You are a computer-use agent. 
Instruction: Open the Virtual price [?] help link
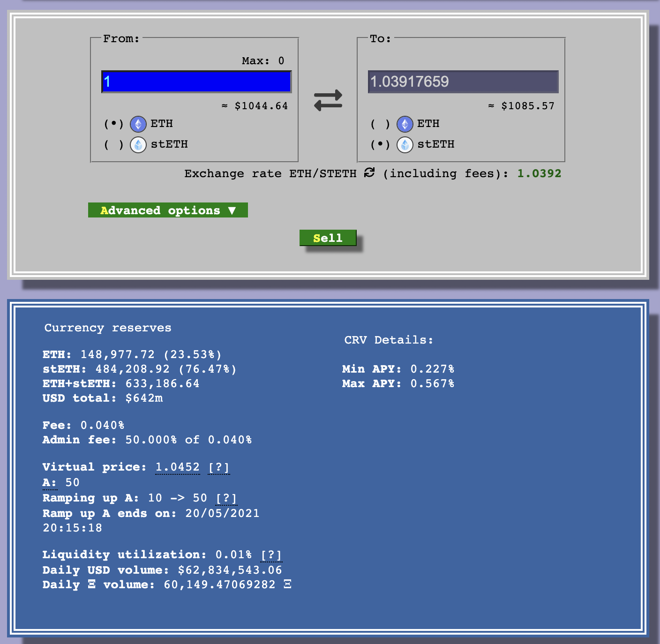pyautogui.click(x=219, y=467)
